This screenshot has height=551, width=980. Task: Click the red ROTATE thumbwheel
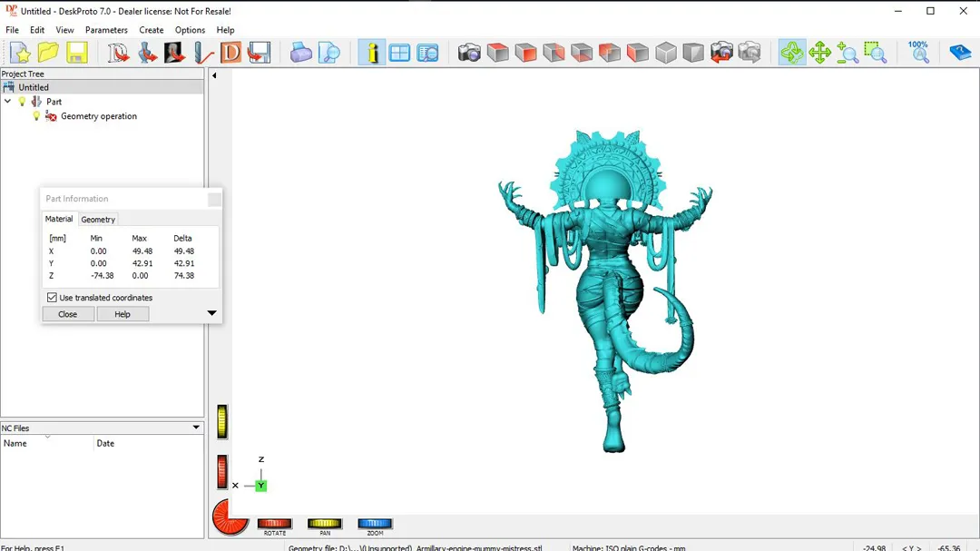274,524
